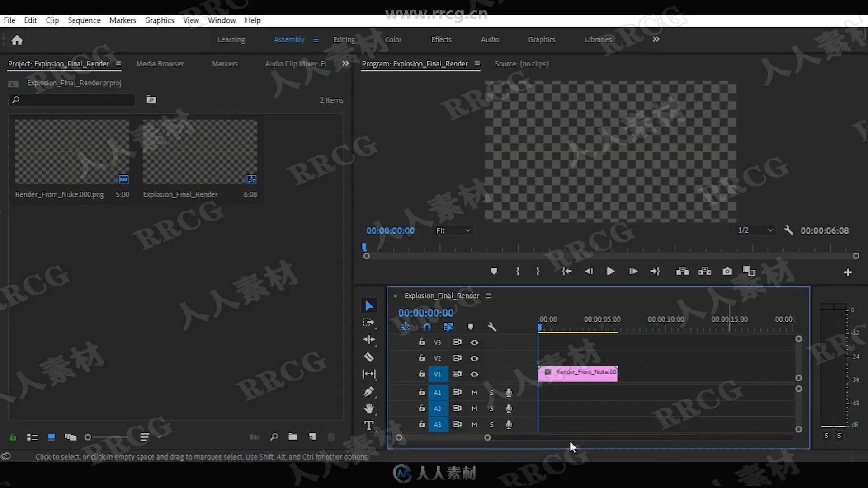This screenshot has width=868, height=488.
Task: Switch project panel to list view
Action: [x=32, y=437]
